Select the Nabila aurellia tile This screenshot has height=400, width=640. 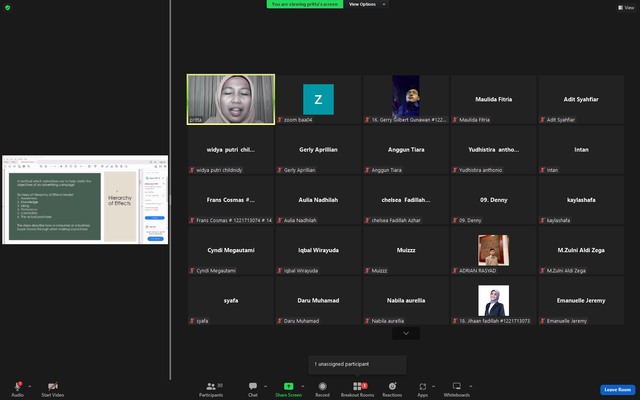(406, 300)
